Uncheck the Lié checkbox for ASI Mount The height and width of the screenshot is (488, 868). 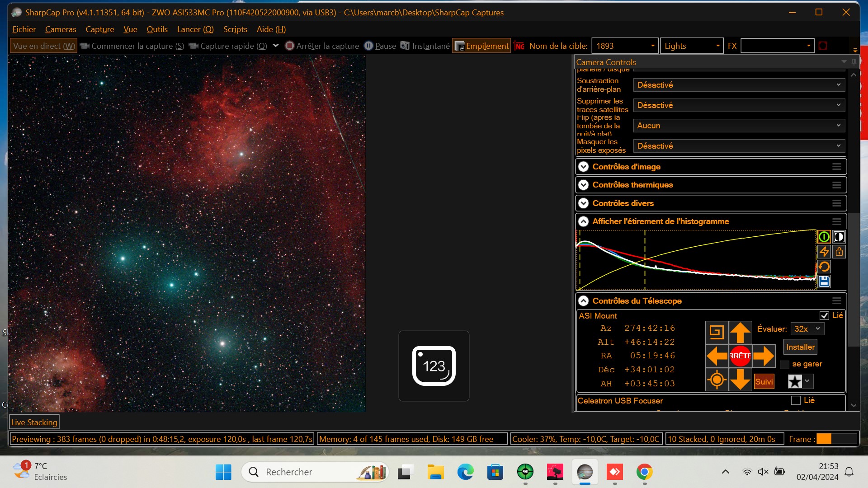[824, 315]
